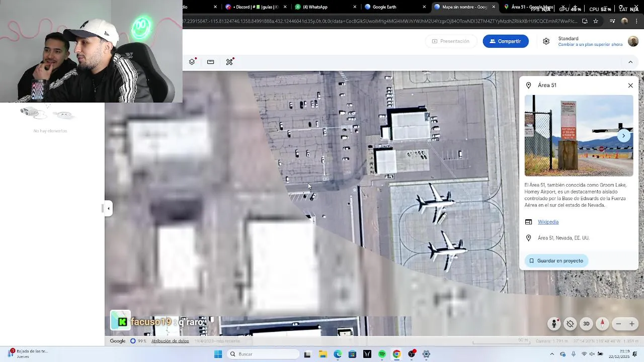Open the Chrome profile avatar
The width and height of the screenshot is (644, 362).
pos(624,21)
